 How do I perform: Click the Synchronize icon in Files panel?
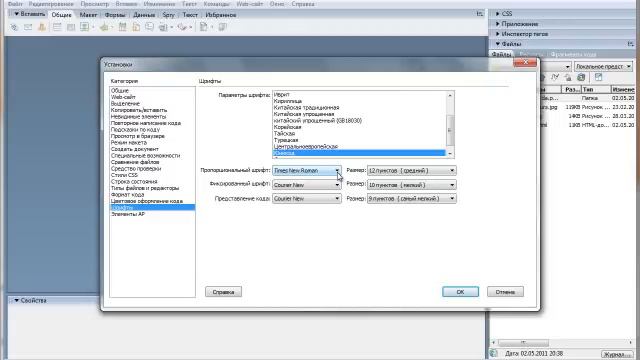(x=581, y=77)
